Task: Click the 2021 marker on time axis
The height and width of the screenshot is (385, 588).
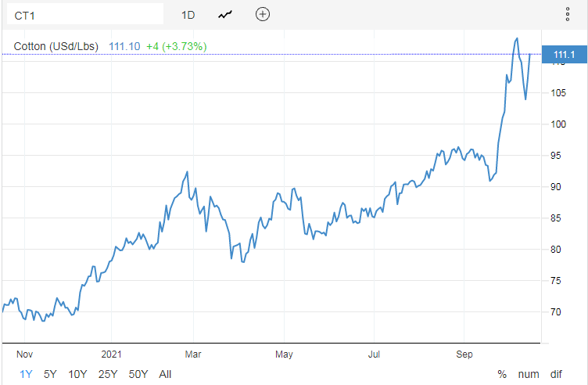Action: point(111,354)
